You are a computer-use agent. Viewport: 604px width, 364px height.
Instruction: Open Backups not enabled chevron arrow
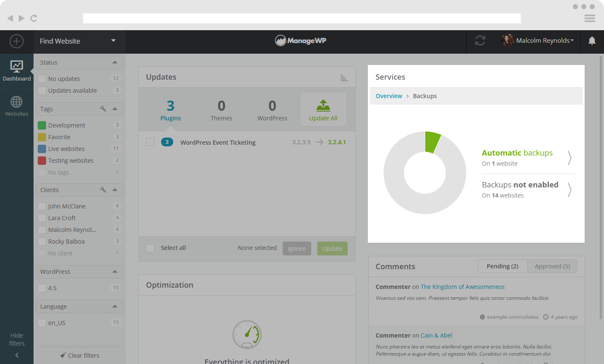[x=569, y=190]
